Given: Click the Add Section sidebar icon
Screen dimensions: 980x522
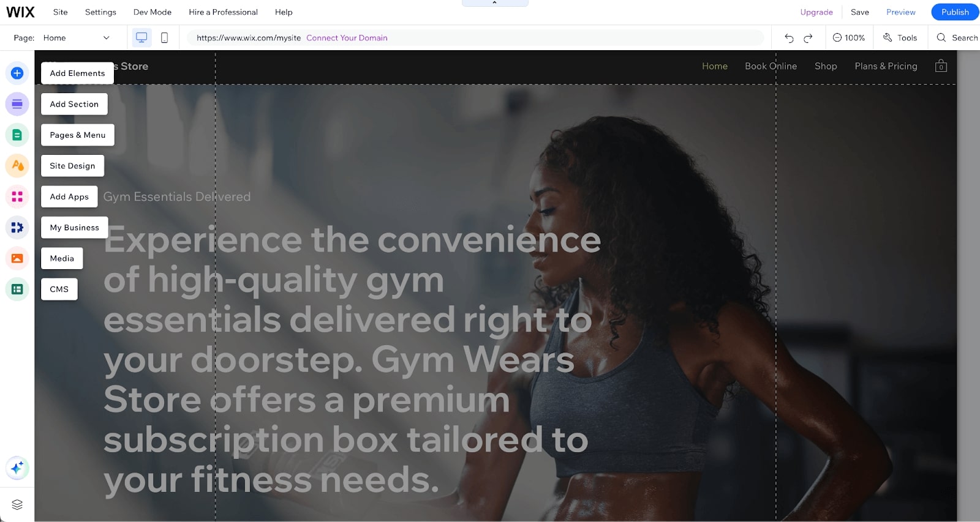Looking at the screenshot, I should [17, 104].
